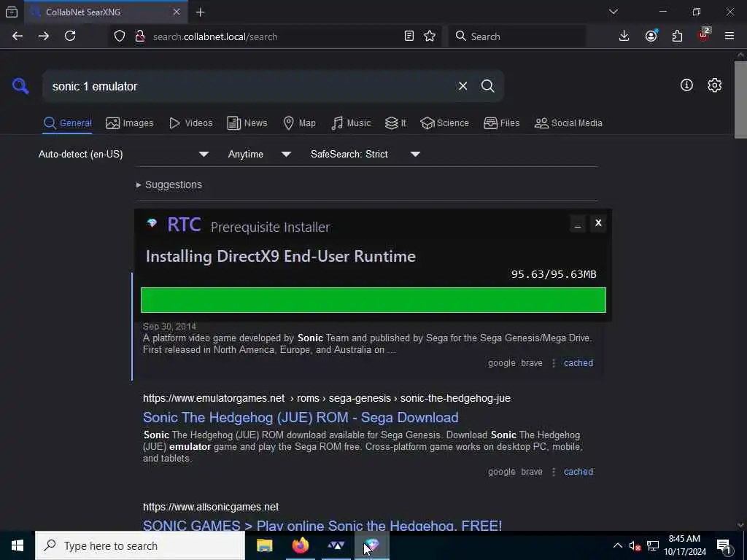Minimize the RTC Prerequisite Installer
The height and width of the screenshot is (560, 747).
pos(578,223)
